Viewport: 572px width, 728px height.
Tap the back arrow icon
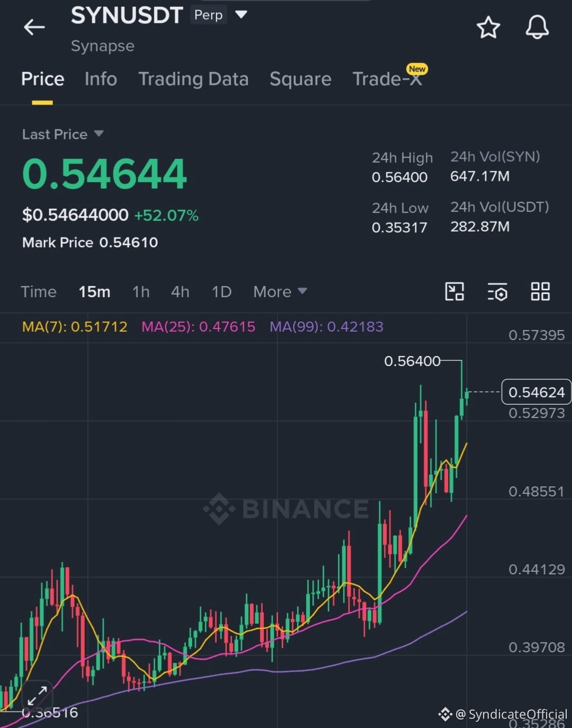pos(34,27)
